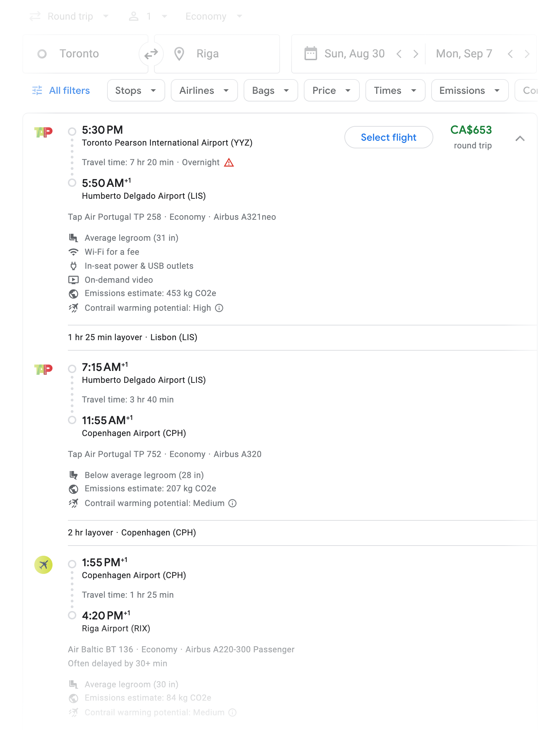Open the Times filter dropdown

395,90
